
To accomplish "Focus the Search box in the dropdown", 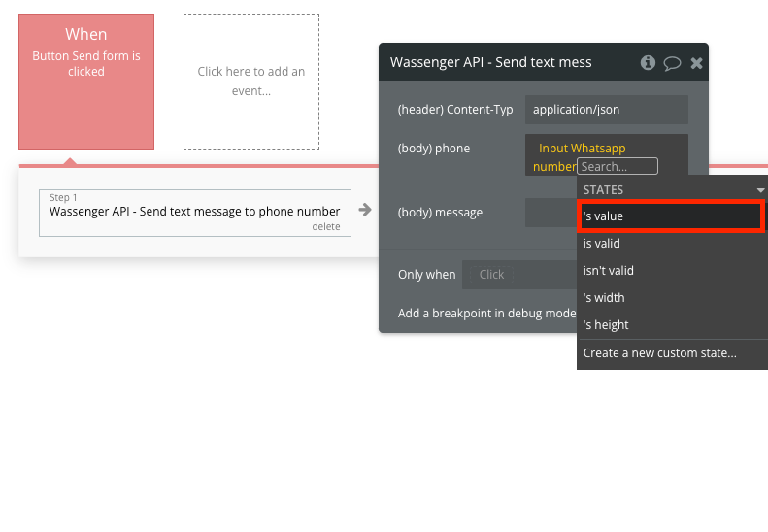I will click(x=617, y=167).
